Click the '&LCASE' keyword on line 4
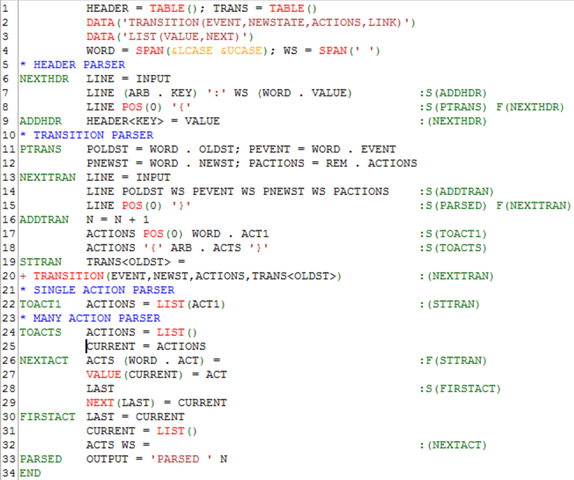The width and height of the screenshot is (574, 480). pos(192,51)
